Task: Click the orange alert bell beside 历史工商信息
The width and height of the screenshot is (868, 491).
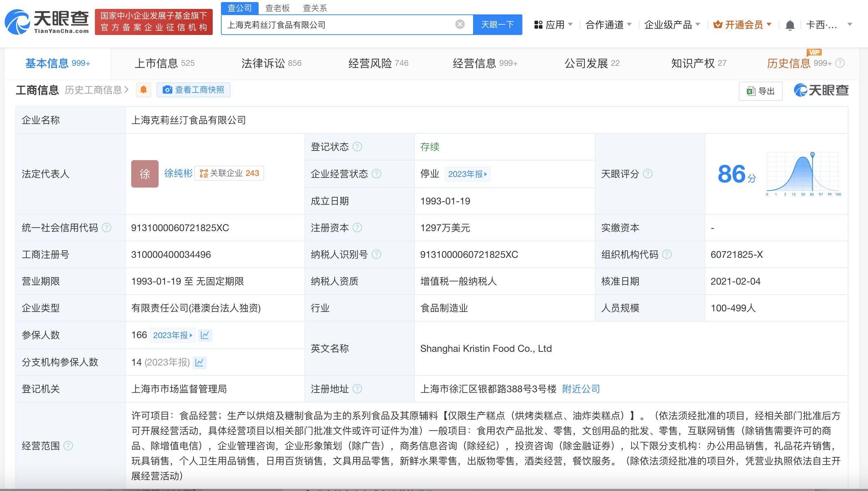Action: [x=144, y=90]
